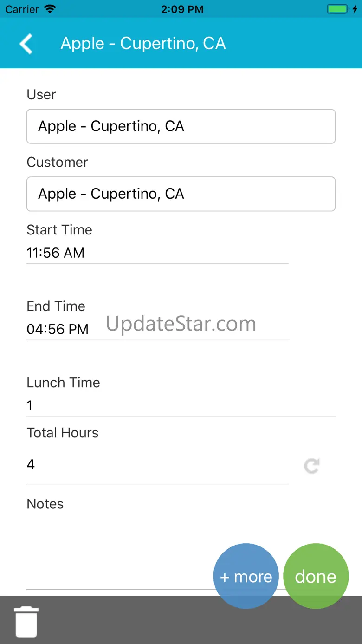
Task: Tap the header title Apple - Cupertino, CA
Action: 143,44
